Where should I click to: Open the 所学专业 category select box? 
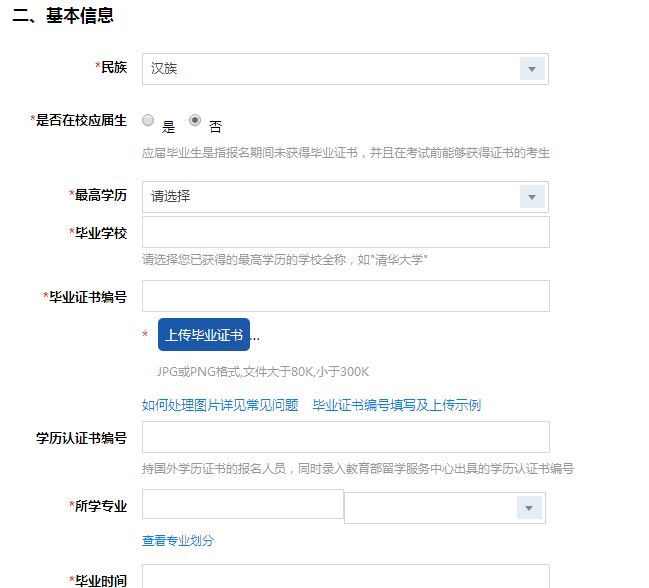432,508
